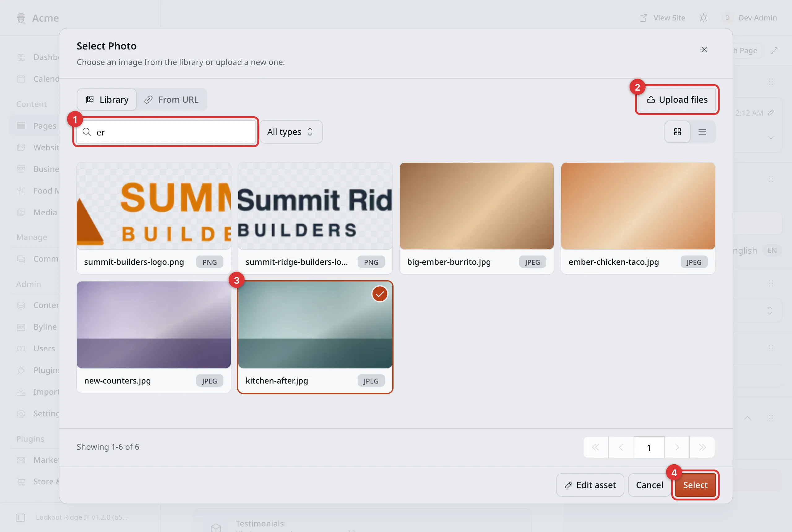Jump to the last results page

(x=702, y=447)
